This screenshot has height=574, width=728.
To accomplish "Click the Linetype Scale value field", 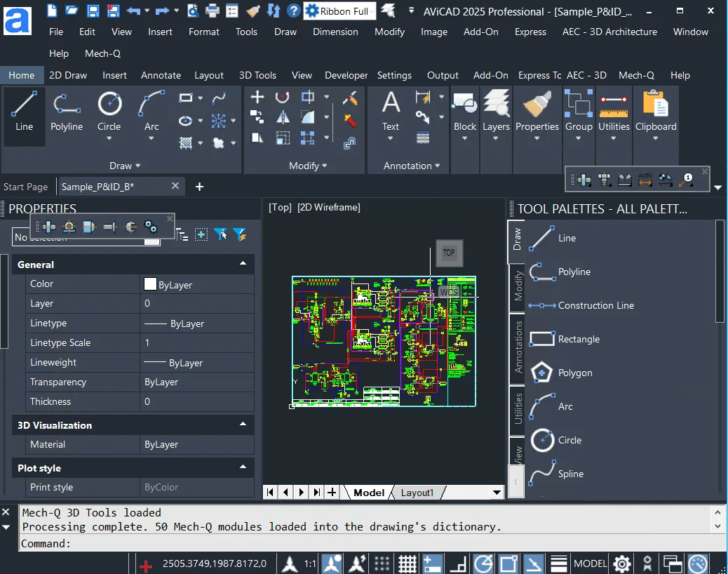I will (x=197, y=342).
